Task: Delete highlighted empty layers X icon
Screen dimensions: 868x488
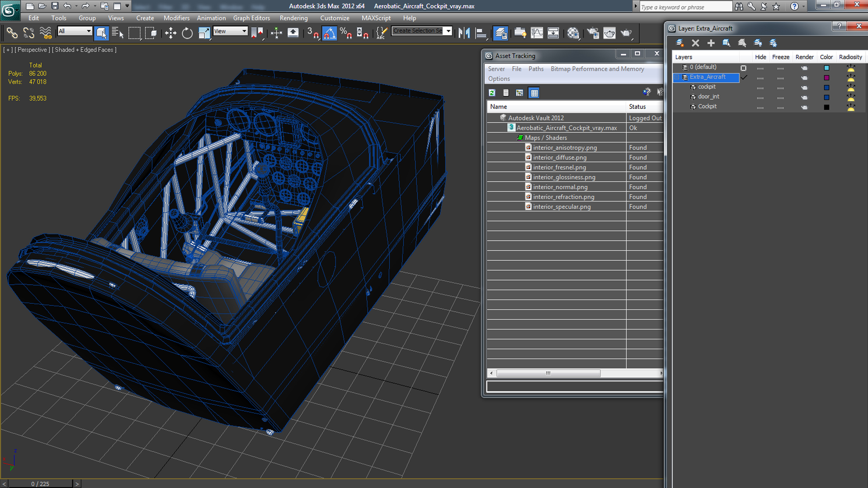Action: [x=695, y=43]
